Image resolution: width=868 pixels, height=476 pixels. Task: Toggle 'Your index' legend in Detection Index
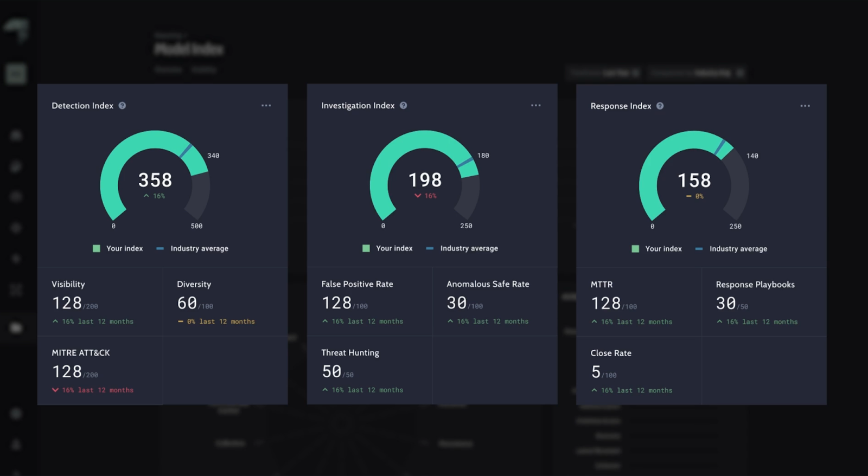click(x=118, y=248)
